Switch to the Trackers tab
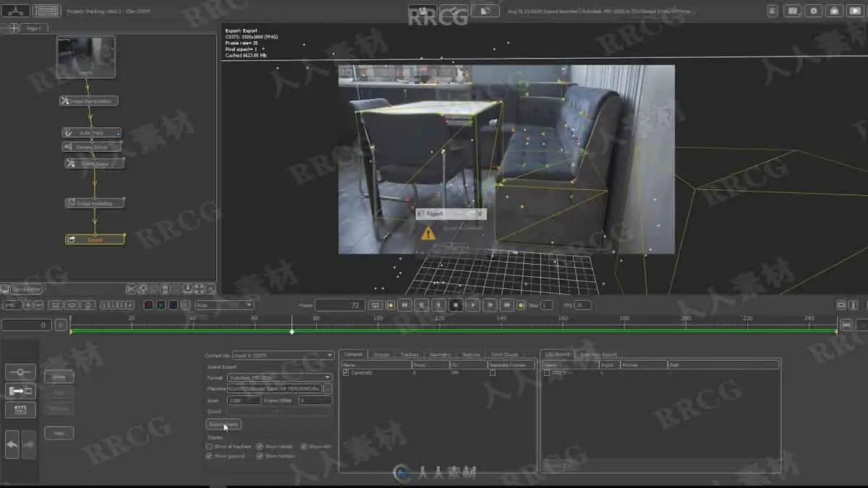Screen dimensions: 868x488 [410, 355]
